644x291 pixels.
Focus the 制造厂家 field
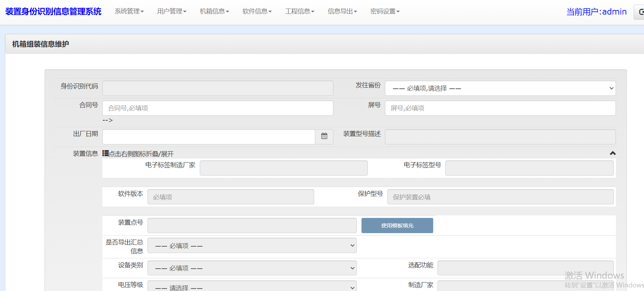(526, 286)
